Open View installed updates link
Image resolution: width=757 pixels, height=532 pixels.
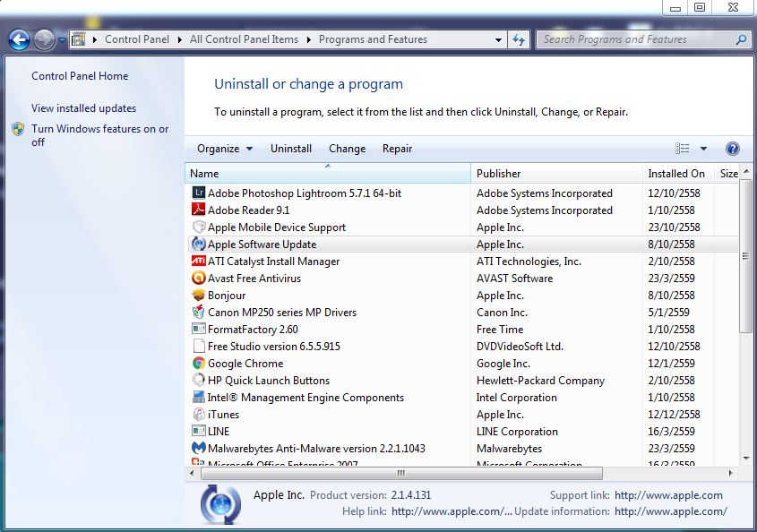tap(83, 108)
